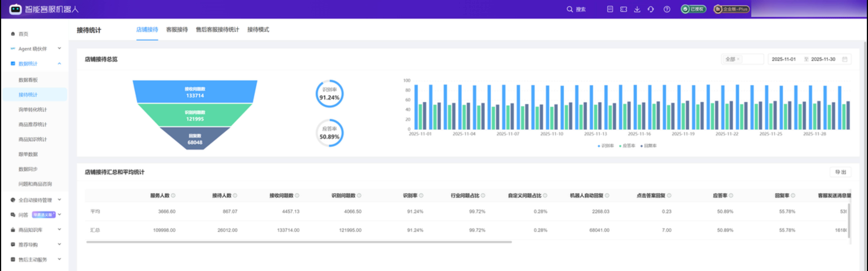The height and width of the screenshot is (271, 868).
Task: Click the start date 2025-11-01 field
Action: [783, 59]
